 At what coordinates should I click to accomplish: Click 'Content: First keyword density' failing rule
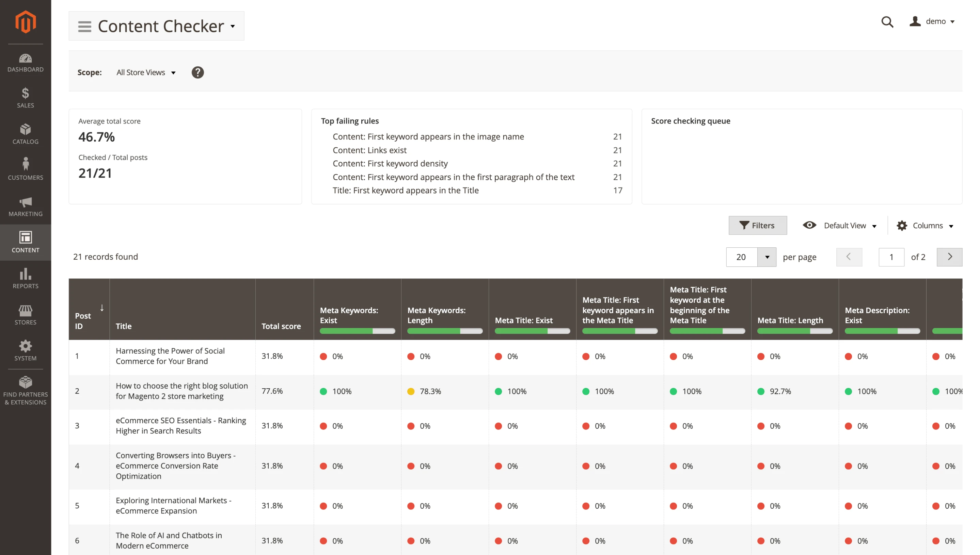pos(390,164)
